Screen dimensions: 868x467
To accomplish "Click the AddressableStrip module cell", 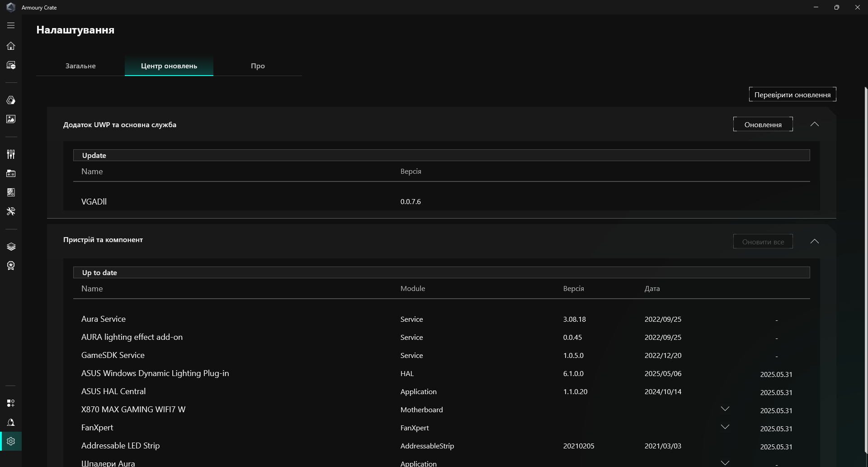I will (427, 446).
